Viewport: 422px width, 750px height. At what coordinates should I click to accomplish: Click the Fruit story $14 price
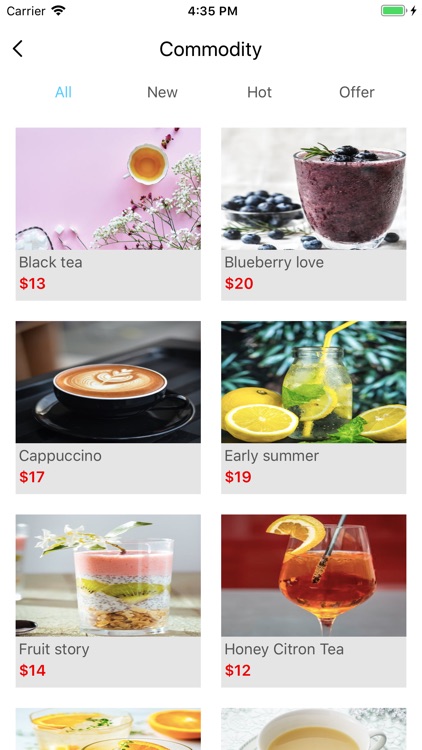pos(33,670)
